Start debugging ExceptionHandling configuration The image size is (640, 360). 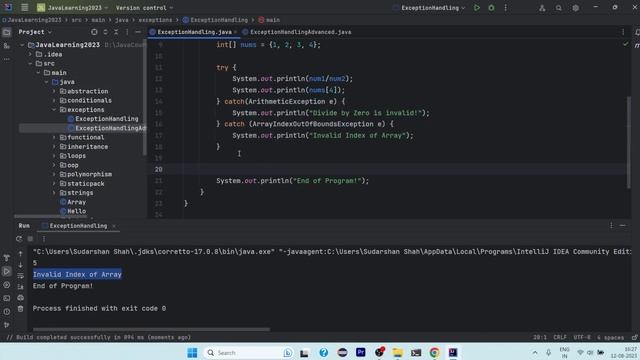coord(491,8)
